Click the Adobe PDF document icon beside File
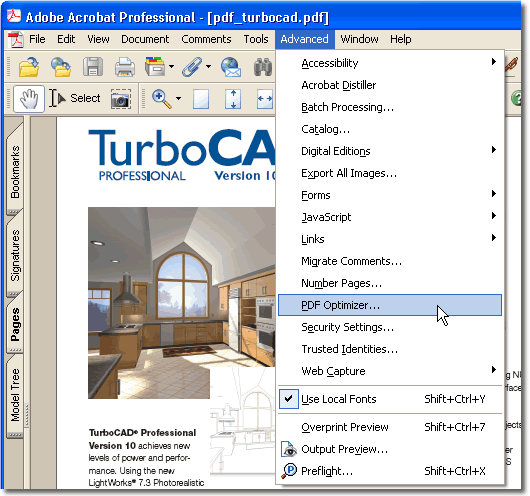 pos(16,40)
